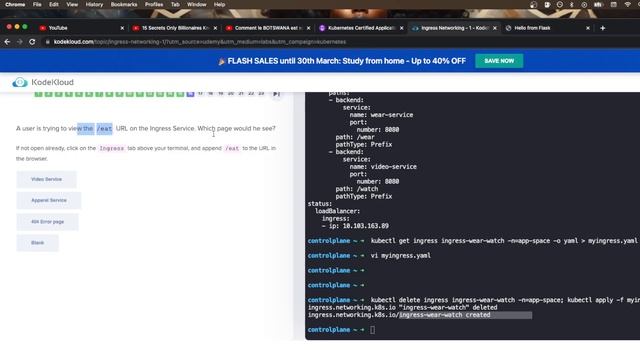Jump to question 17 in the quiz navigation
640x360 pixels.
click(200, 93)
